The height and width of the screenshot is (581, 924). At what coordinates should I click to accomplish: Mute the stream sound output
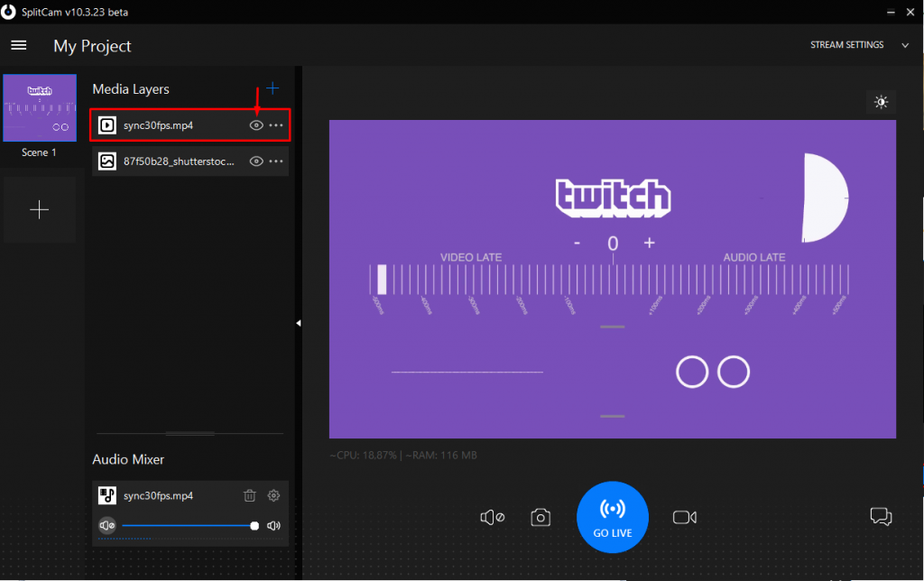(492, 517)
